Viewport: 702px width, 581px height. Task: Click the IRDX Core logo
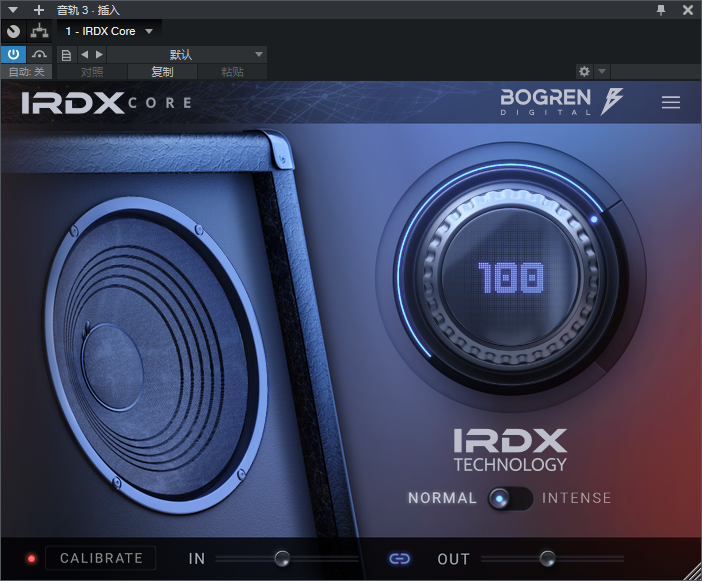(x=107, y=103)
